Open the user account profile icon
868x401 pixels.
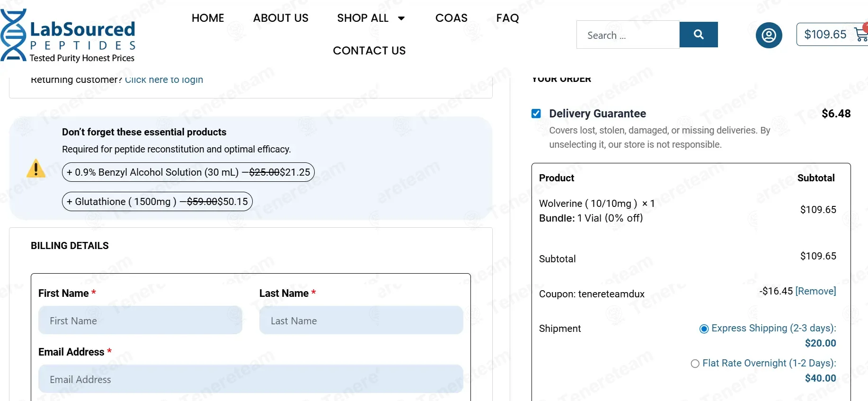(769, 35)
